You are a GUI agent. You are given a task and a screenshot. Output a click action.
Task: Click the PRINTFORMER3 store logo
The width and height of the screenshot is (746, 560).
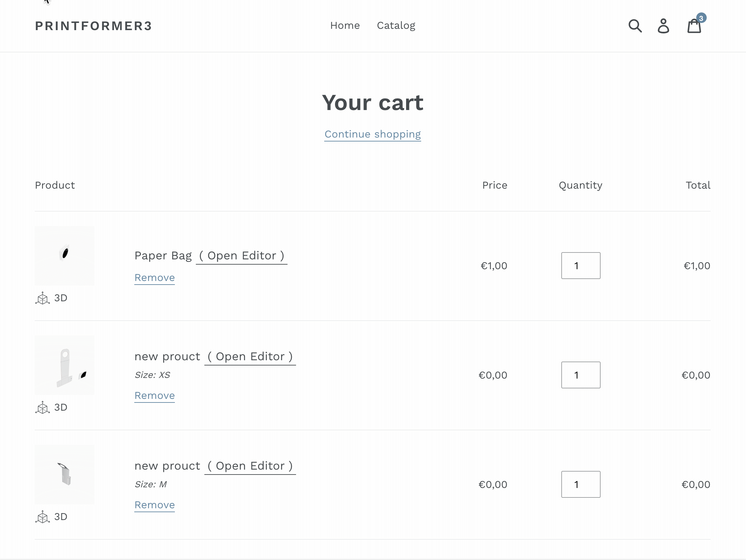tap(93, 26)
